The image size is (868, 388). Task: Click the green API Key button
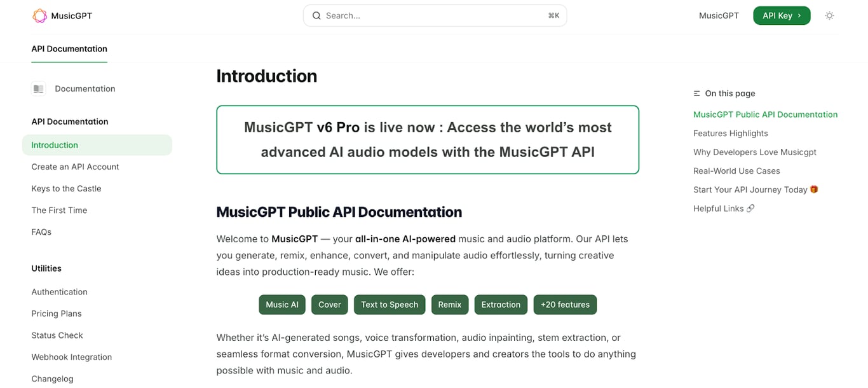[782, 15]
